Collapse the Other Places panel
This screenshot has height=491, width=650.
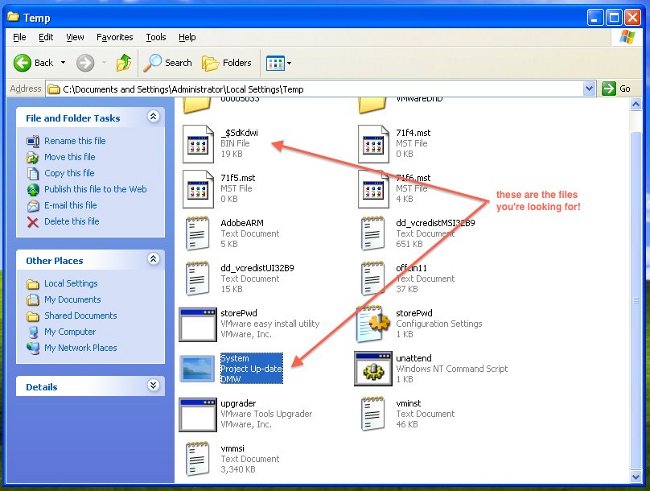click(153, 260)
